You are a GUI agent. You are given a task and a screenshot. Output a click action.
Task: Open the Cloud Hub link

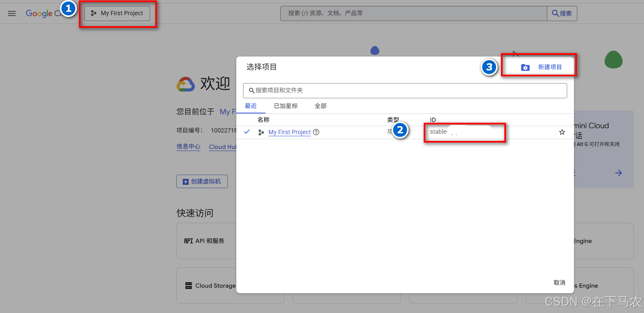(x=223, y=147)
